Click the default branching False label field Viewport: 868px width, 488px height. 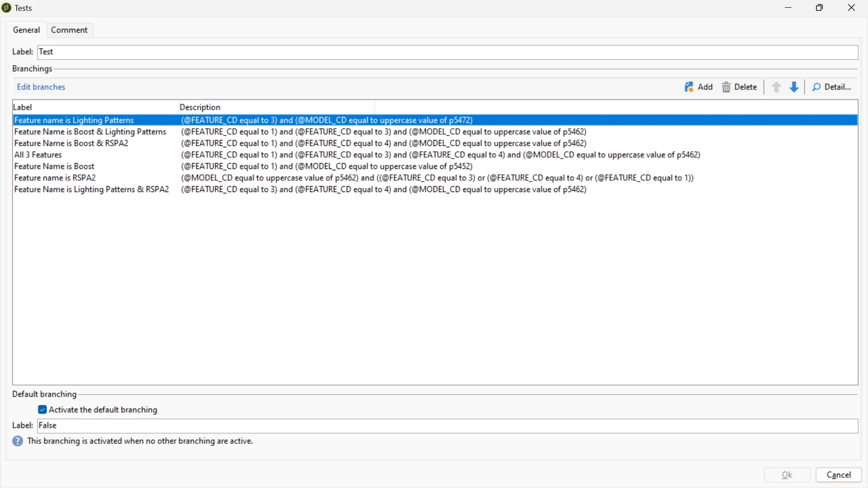pyautogui.click(x=448, y=426)
